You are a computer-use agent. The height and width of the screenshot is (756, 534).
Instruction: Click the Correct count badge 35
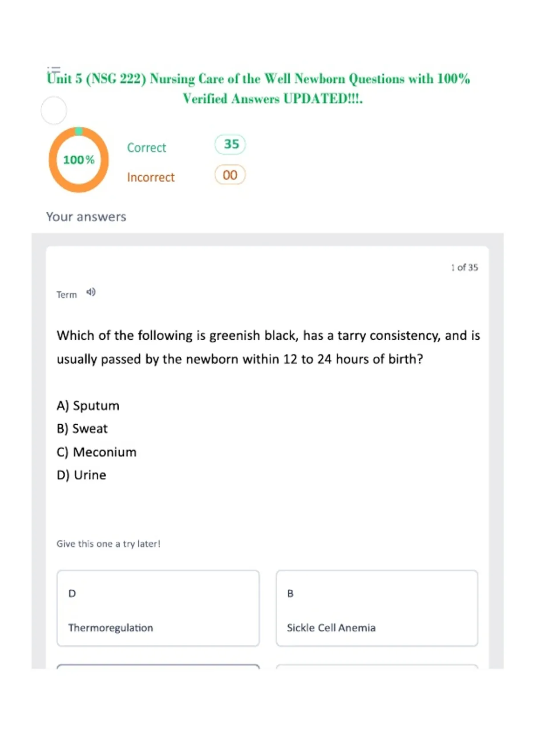coord(231,144)
